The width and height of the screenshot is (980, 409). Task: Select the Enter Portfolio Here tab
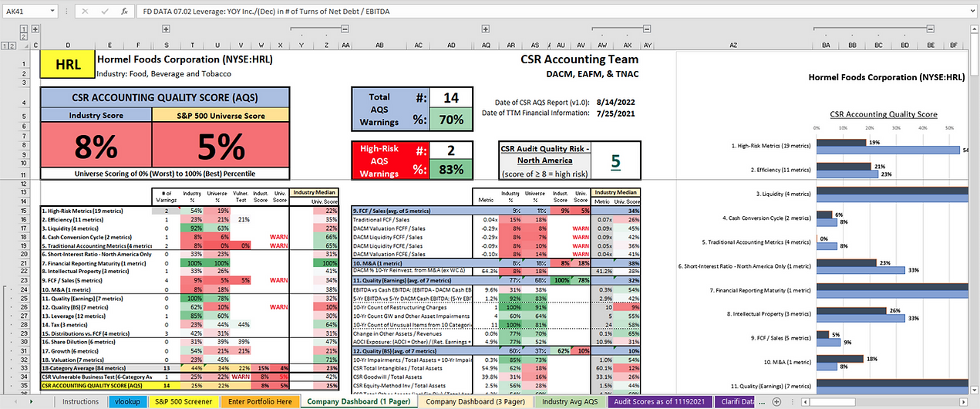259,402
